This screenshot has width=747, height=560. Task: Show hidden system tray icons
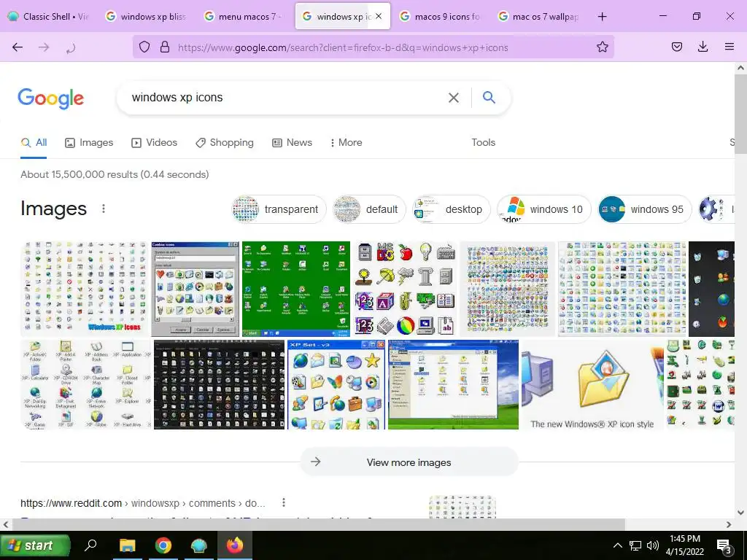coord(617,545)
